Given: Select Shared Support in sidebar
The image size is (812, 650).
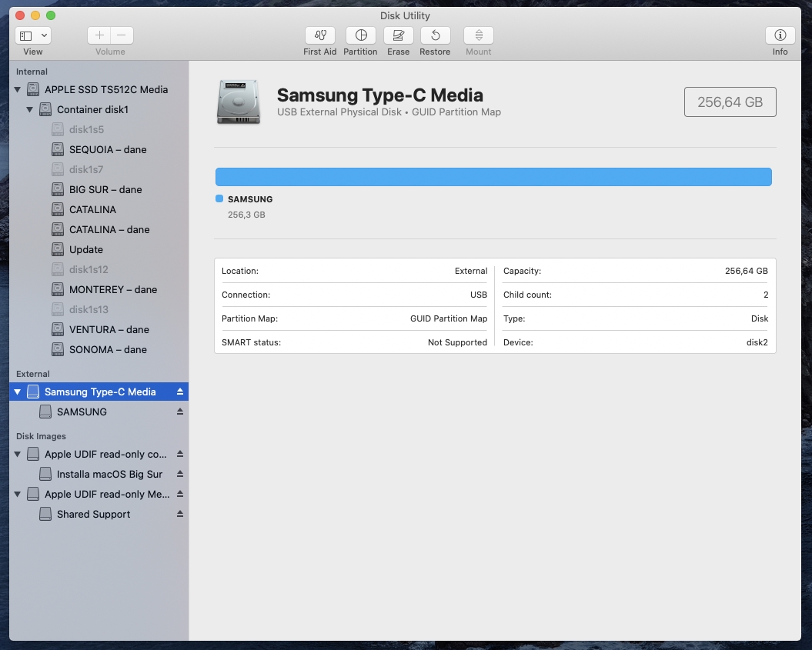Looking at the screenshot, I should point(99,515).
